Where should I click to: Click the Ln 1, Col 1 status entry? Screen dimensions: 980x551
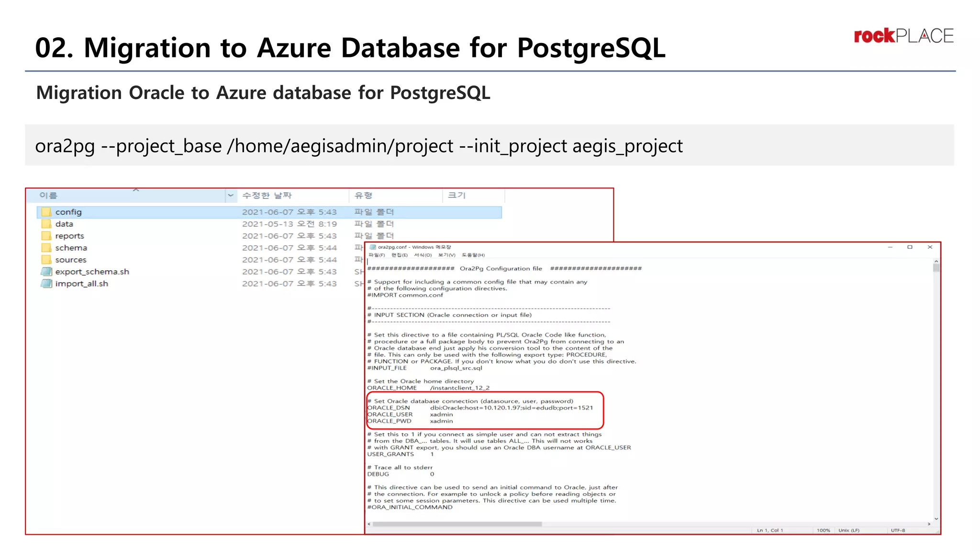770,530
